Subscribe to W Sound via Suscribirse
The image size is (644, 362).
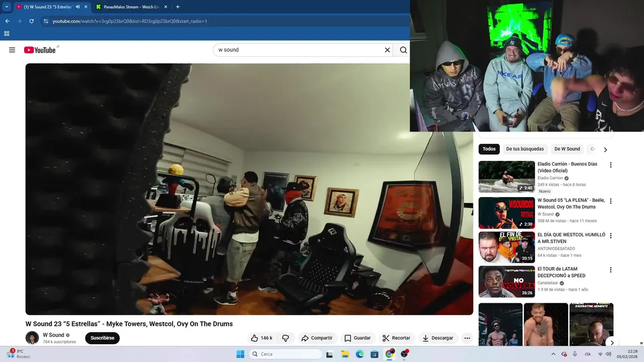102,338
